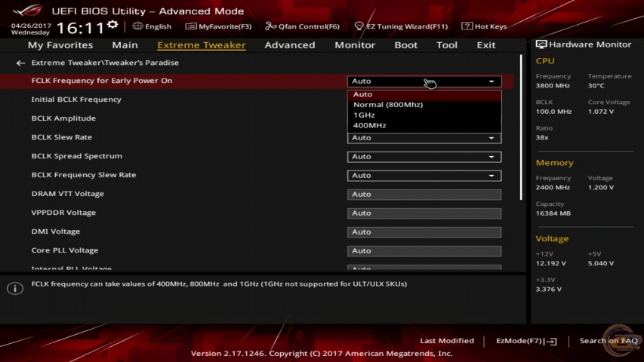Select the 1GHz FCLK option
The image size is (644, 362).
(x=424, y=115)
